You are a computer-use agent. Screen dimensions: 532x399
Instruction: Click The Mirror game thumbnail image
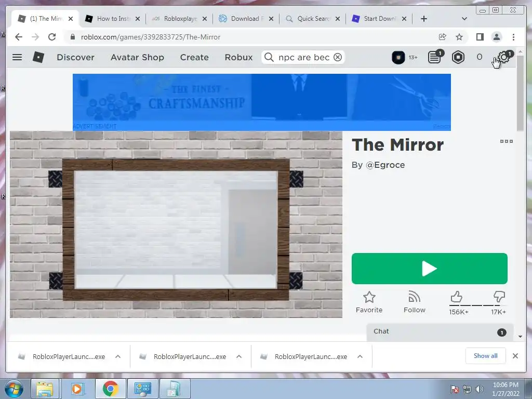[x=176, y=224]
